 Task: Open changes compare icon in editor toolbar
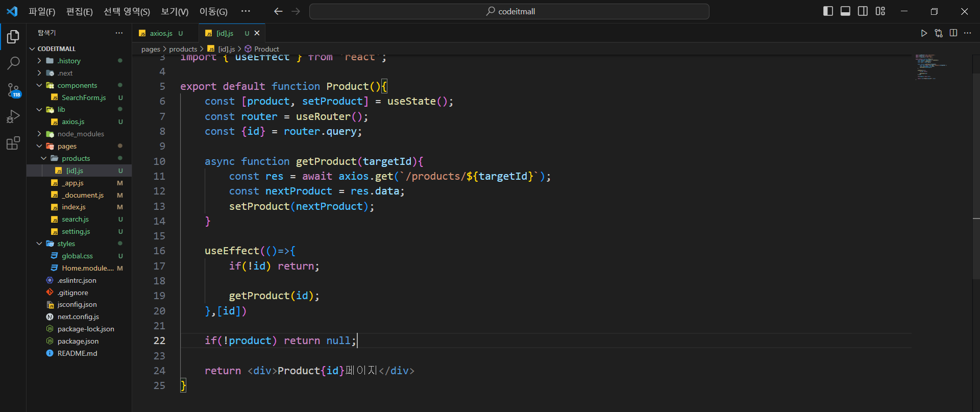939,33
